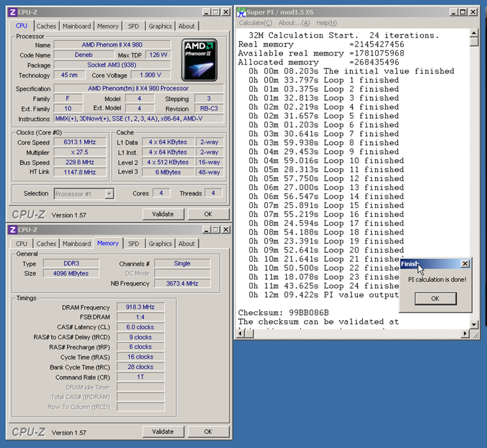Image resolution: width=487 pixels, height=448 pixels.
Task: Click the Multiplier value x 27.5
Action: click(x=80, y=152)
